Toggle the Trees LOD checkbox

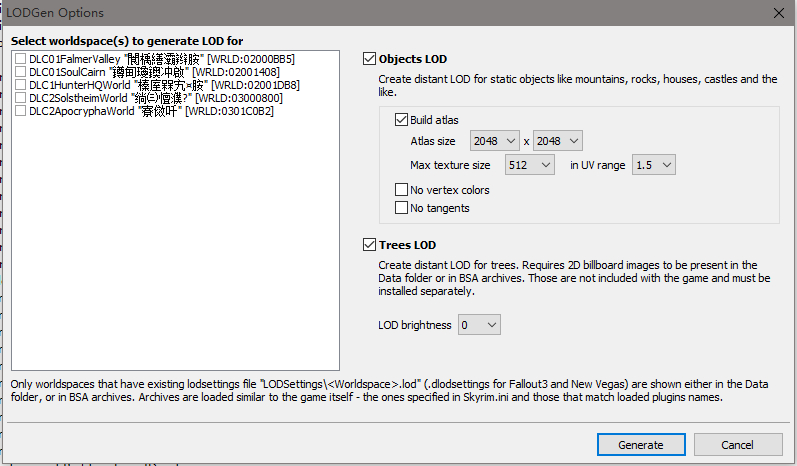click(370, 244)
